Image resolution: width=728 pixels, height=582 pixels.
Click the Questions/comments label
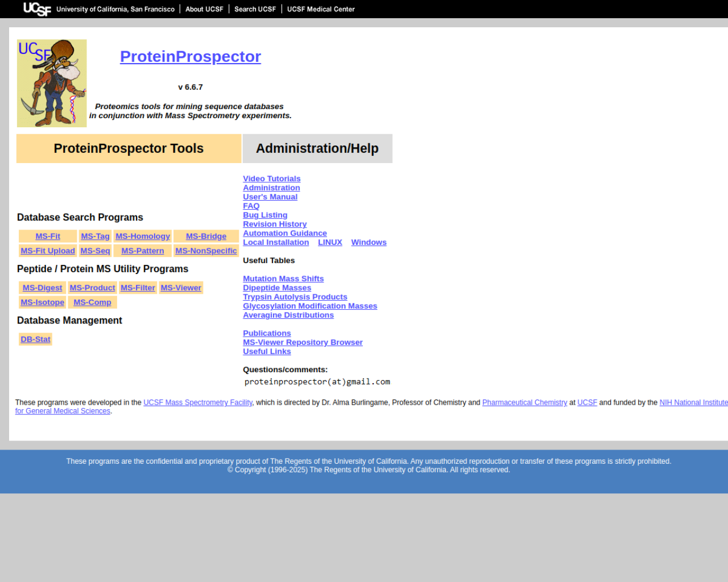[x=286, y=369]
